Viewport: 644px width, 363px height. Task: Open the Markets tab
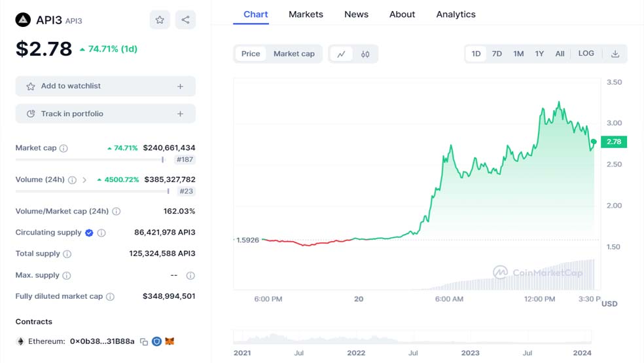click(306, 14)
